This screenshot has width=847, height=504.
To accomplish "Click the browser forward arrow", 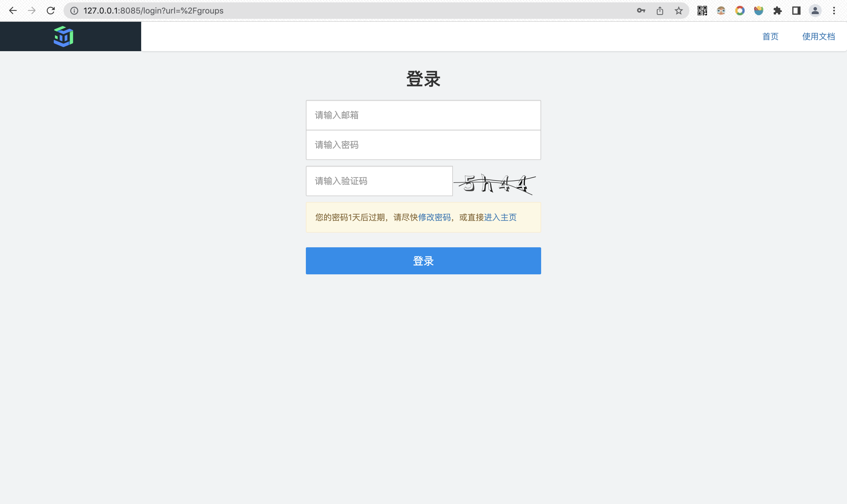I will click(31, 11).
